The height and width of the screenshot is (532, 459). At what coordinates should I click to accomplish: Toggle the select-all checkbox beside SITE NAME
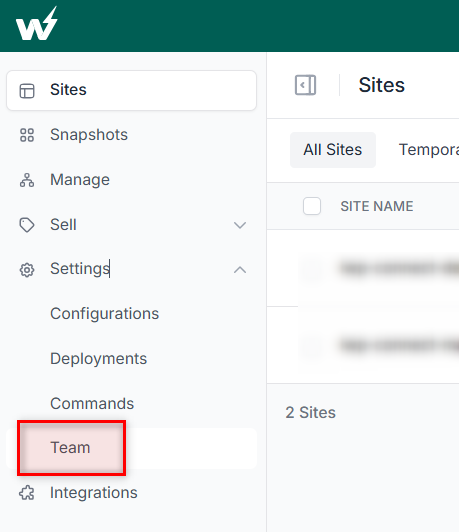click(312, 206)
